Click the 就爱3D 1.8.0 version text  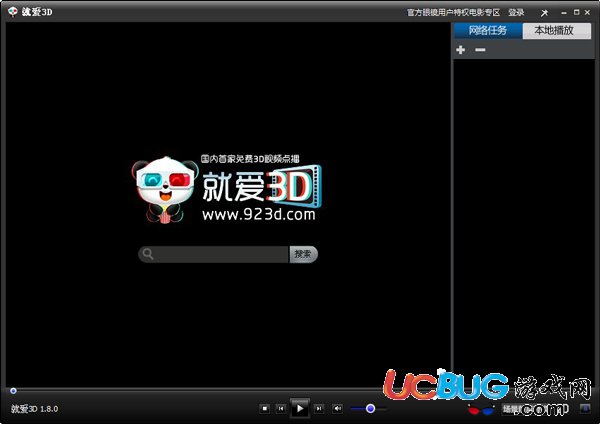(x=34, y=409)
